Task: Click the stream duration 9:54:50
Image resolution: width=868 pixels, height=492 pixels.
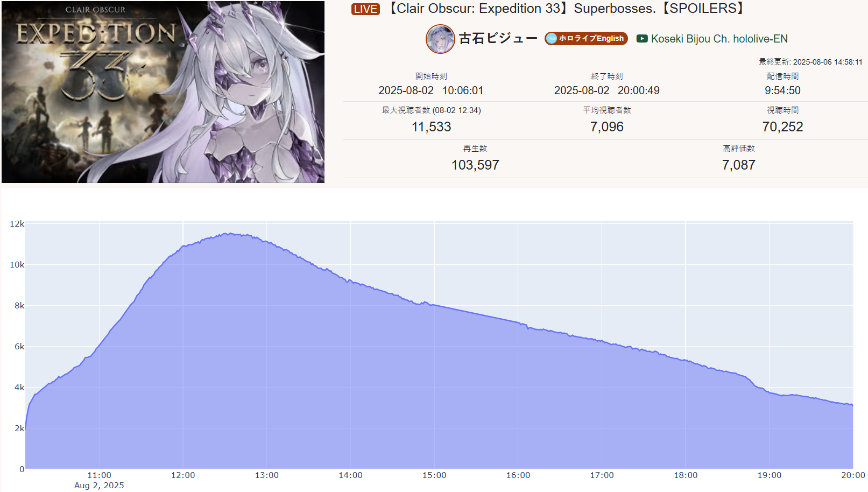Action: 782,90
